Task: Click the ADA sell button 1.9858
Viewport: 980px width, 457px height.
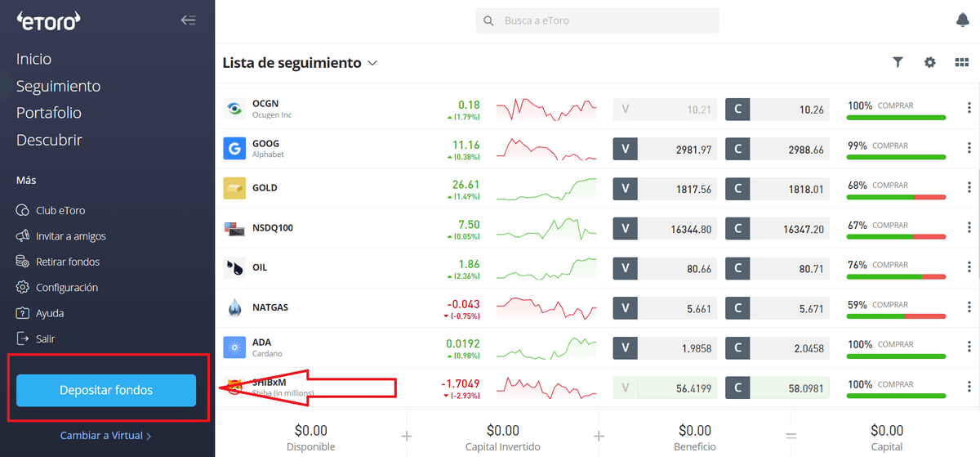Action: 665,348
